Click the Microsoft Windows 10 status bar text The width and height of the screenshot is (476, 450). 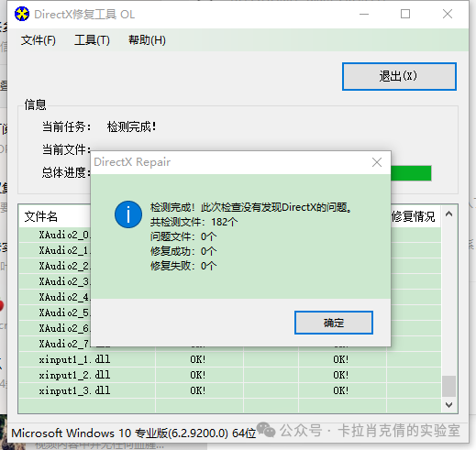click(x=134, y=434)
